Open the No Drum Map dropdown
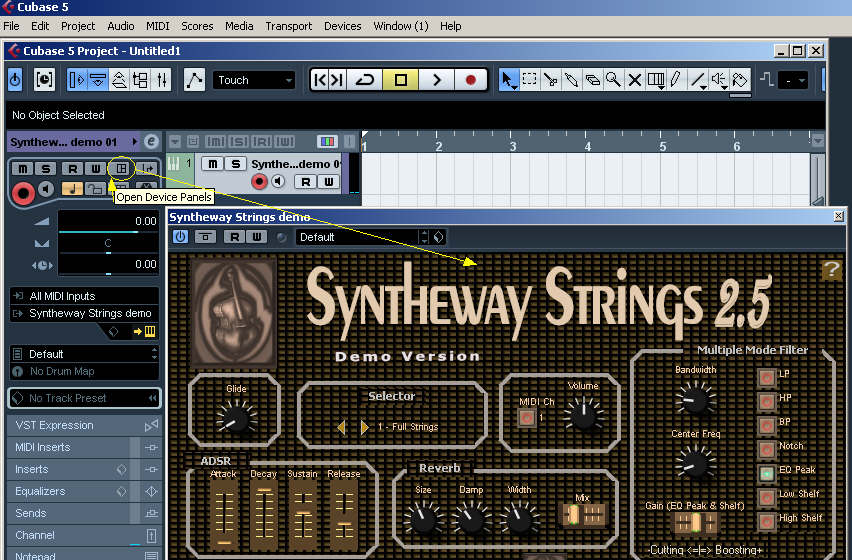The width and height of the screenshot is (852, 560). point(84,372)
